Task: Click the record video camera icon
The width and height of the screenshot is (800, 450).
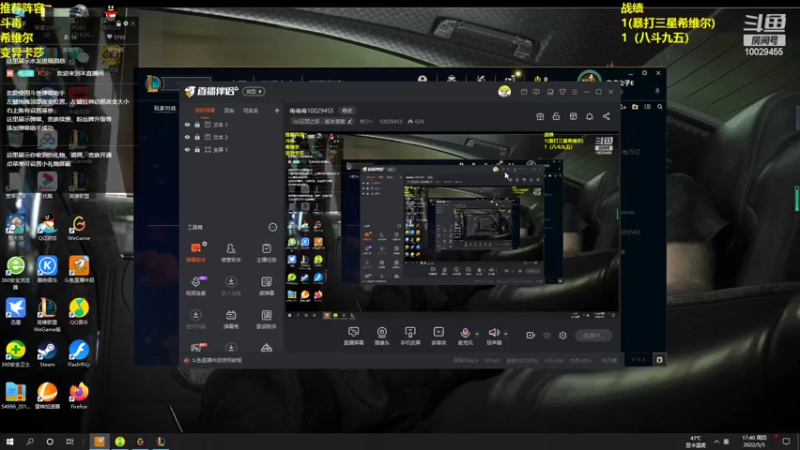Action: (x=531, y=335)
